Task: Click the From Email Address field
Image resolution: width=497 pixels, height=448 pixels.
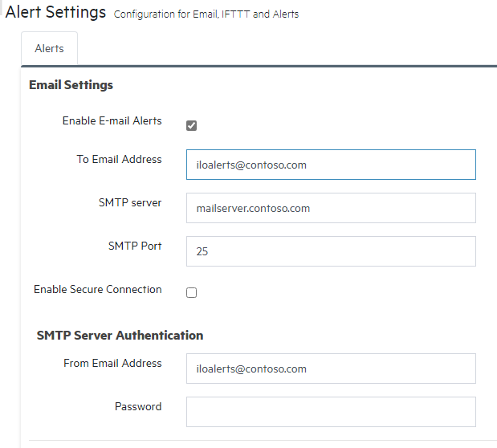Action: pyautogui.click(x=331, y=369)
